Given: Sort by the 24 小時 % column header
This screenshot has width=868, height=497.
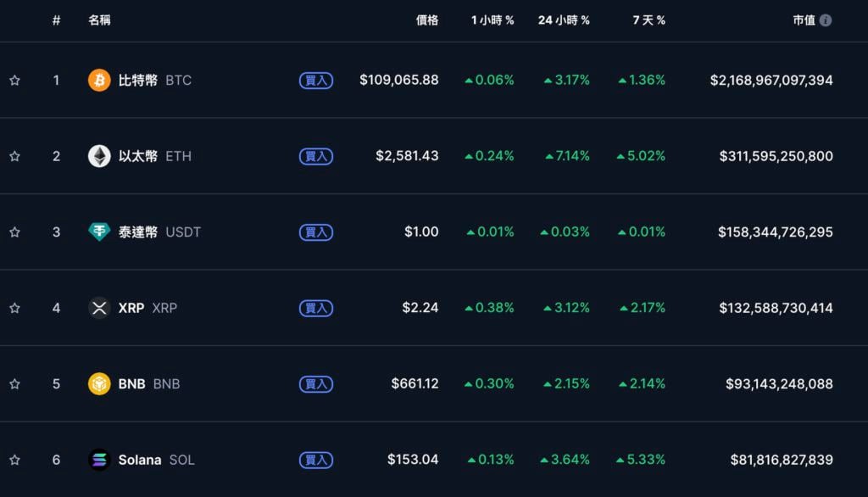Looking at the screenshot, I should coord(564,20).
